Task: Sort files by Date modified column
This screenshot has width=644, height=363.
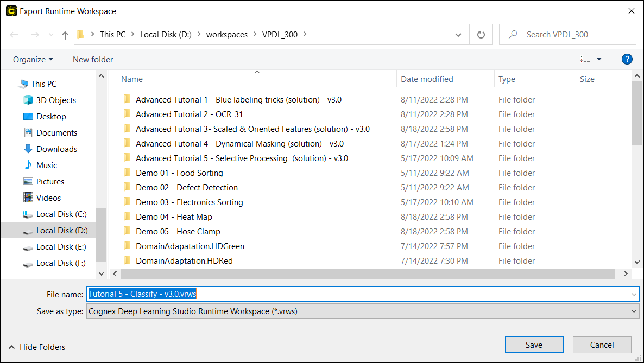Action: (427, 79)
